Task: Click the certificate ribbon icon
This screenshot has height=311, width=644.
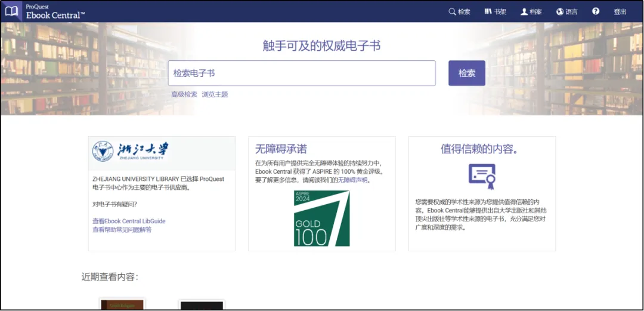Action: [482, 177]
